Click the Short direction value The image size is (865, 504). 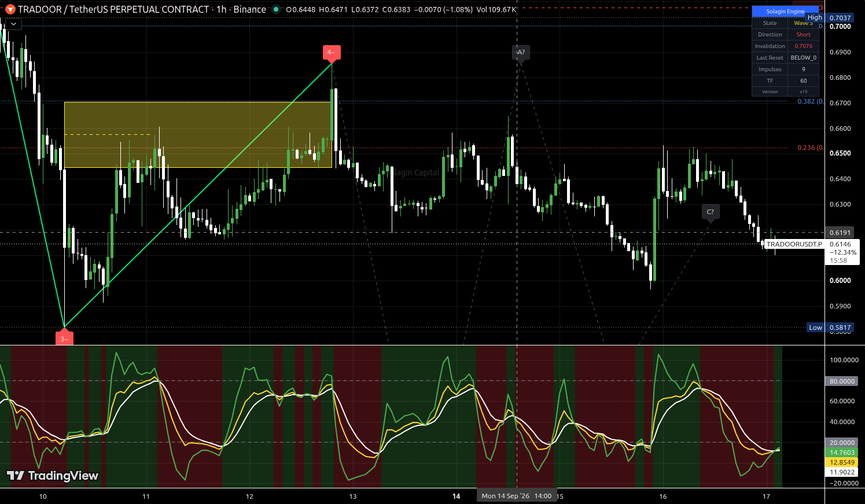803,35
